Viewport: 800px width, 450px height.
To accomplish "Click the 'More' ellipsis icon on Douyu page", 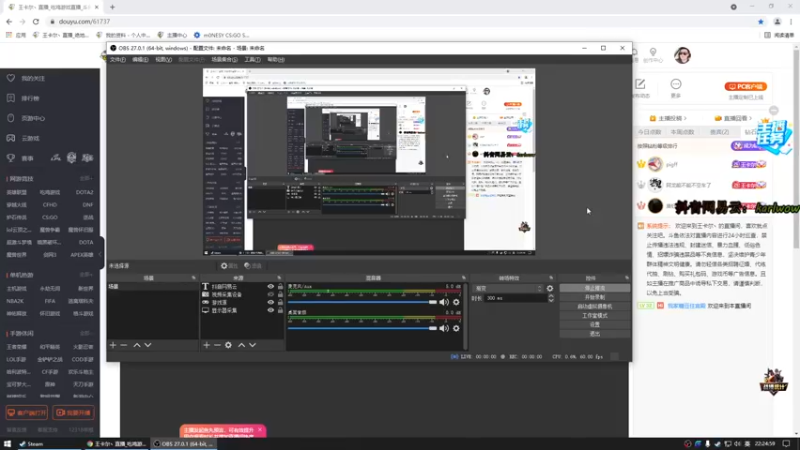I will 676,84.
